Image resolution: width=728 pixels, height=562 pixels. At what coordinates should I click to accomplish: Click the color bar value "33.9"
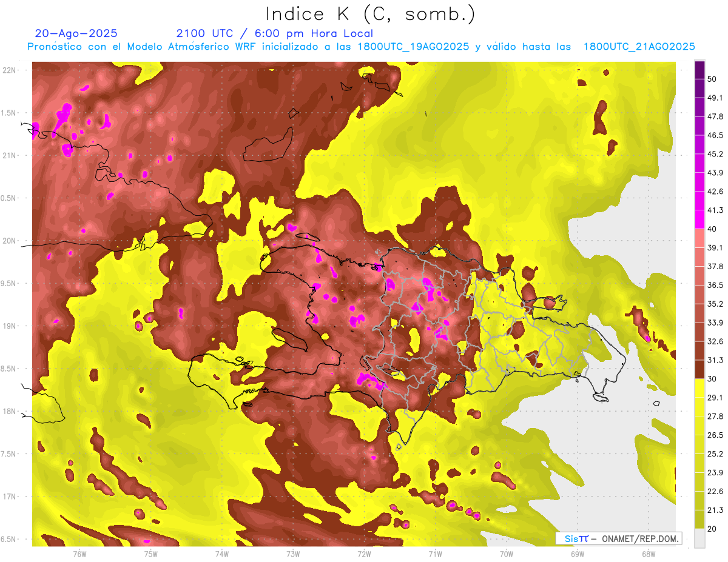[x=715, y=323]
